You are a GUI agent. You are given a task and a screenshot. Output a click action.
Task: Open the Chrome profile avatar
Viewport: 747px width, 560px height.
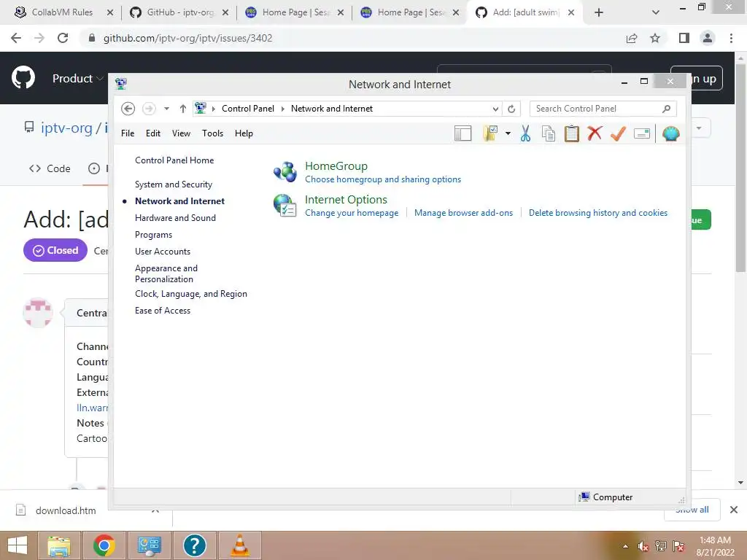[708, 38]
